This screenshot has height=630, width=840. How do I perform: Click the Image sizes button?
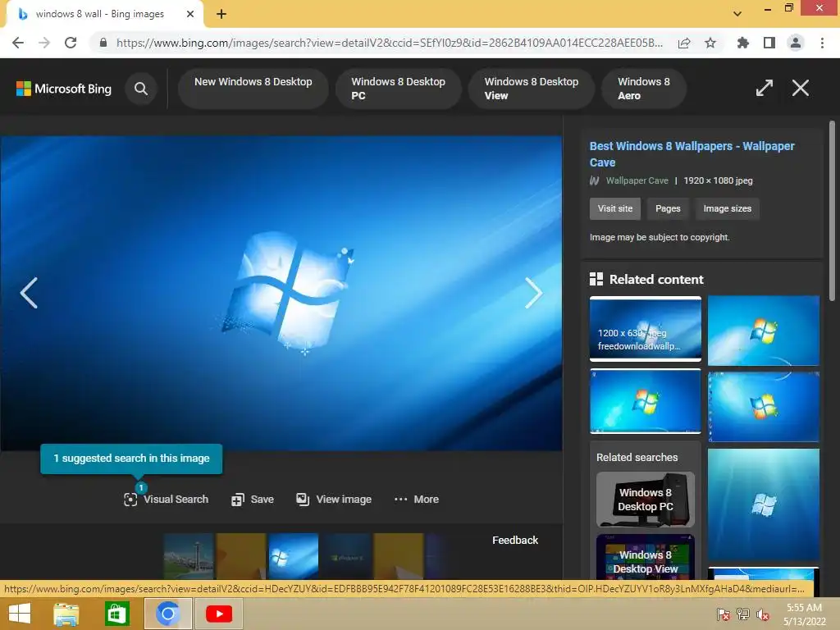[727, 208]
